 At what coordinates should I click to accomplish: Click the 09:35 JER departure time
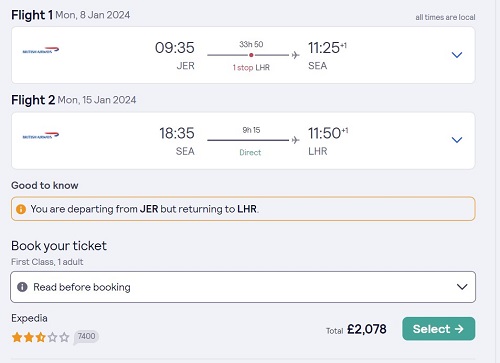pos(175,55)
